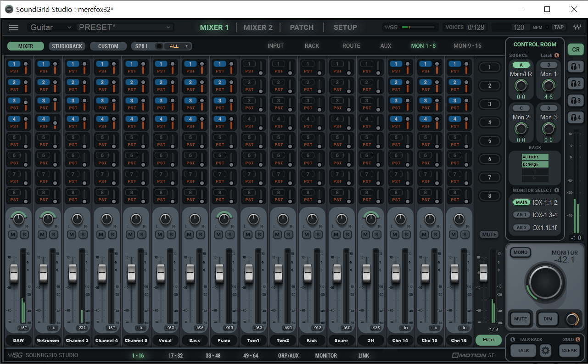
Task: Click the Waves logo icon at top right
Action: (577, 28)
